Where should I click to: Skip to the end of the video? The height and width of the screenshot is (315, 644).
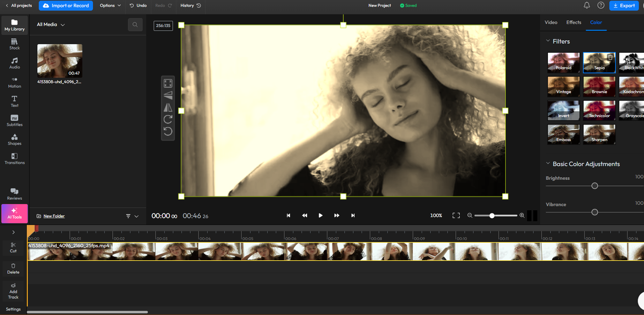[x=353, y=216]
